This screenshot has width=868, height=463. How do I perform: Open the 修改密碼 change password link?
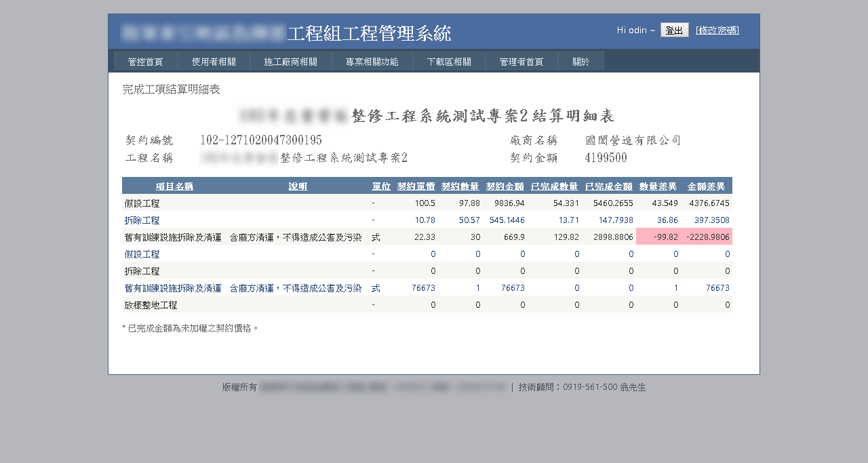click(717, 31)
